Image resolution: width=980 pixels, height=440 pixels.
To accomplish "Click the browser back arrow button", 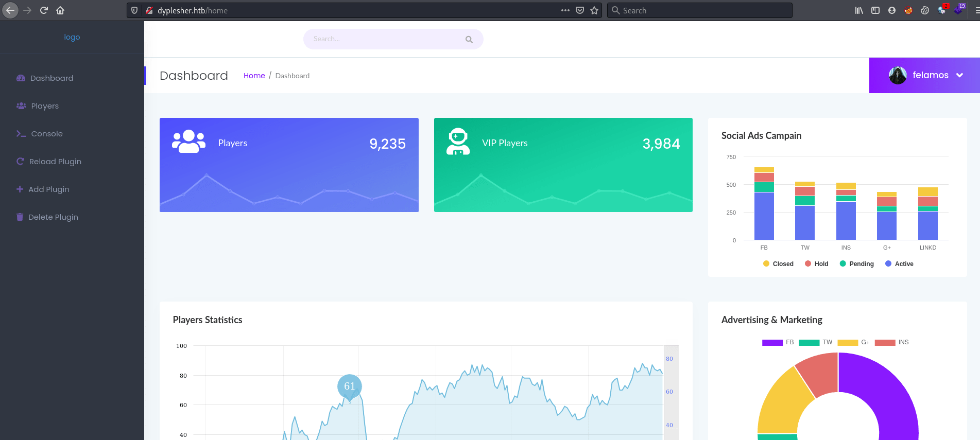I will click(x=10, y=10).
